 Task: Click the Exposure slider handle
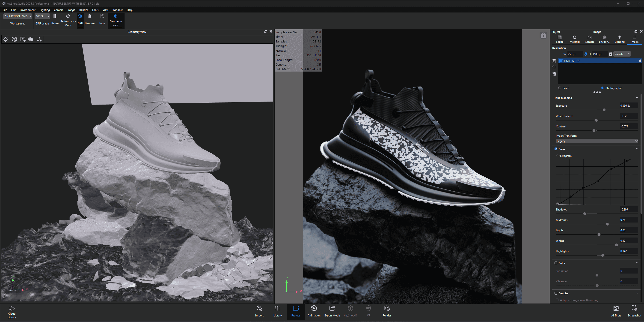pos(604,110)
